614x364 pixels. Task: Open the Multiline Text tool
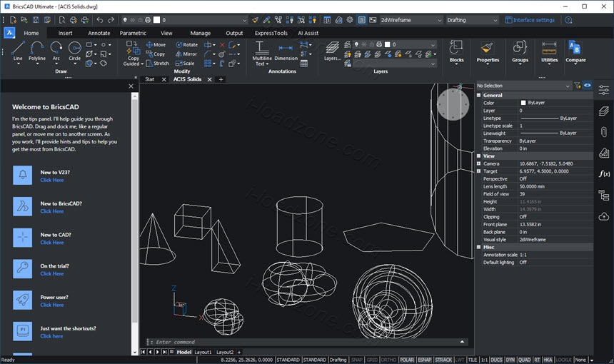point(262,54)
